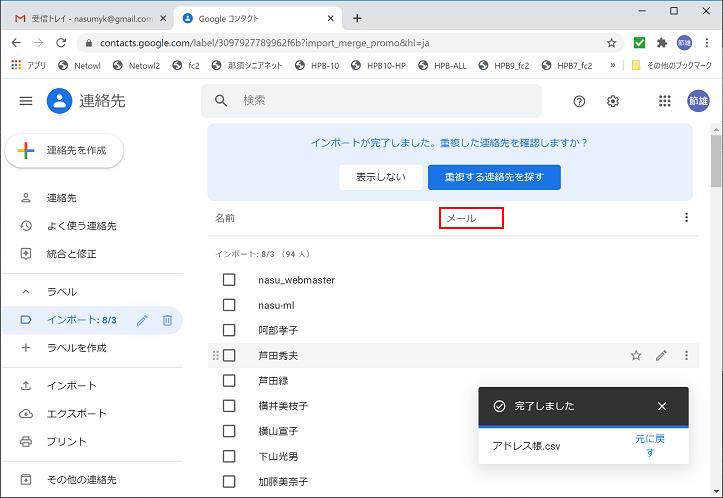Image resolution: width=723 pixels, height=498 pixels.
Task: Open the Google apps grid
Action: (664, 101)
